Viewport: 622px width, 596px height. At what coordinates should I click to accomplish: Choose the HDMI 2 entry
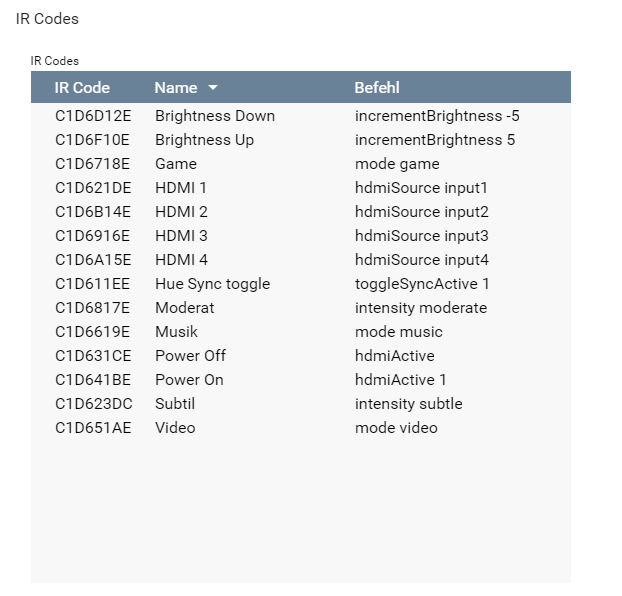click(x=181, y=212)
